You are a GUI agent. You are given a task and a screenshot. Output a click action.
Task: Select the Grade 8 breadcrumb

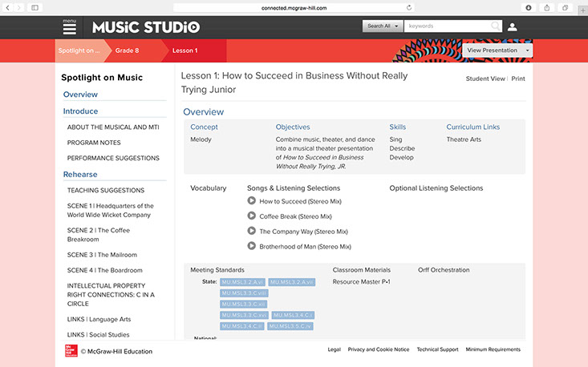[x=127, y=50]
